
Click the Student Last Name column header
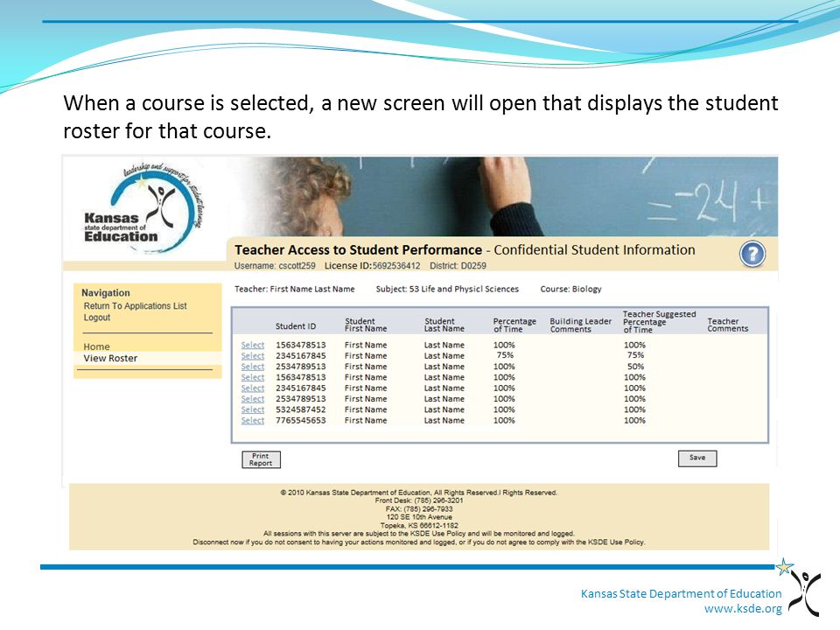tap(444, 325)
